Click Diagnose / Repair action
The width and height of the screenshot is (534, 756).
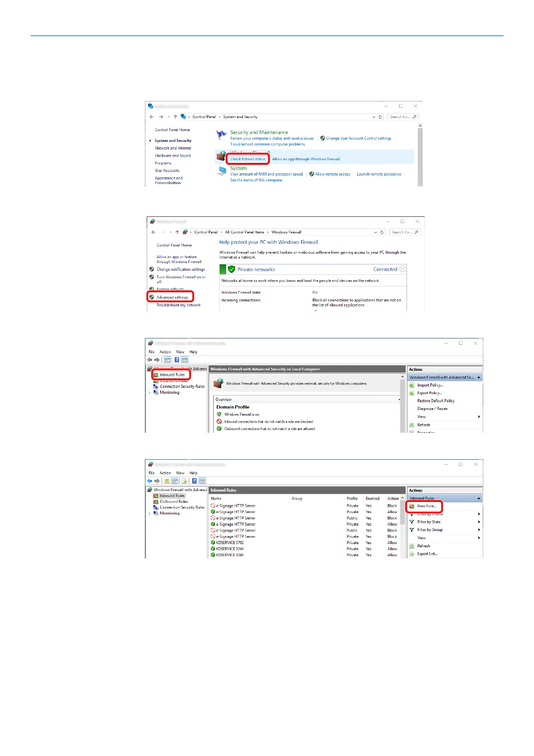pyautogui.click(x=432, y=409)
